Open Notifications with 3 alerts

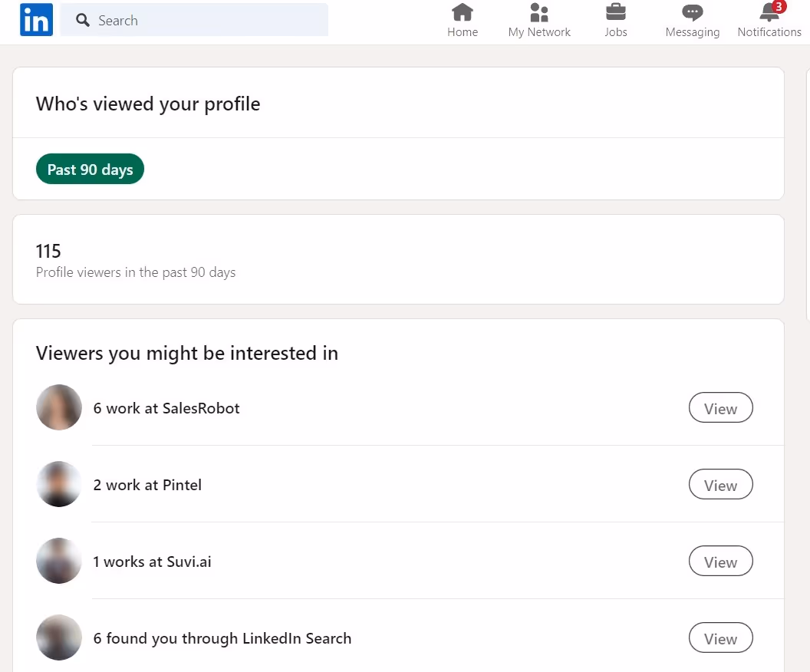(x=768, y=13)
